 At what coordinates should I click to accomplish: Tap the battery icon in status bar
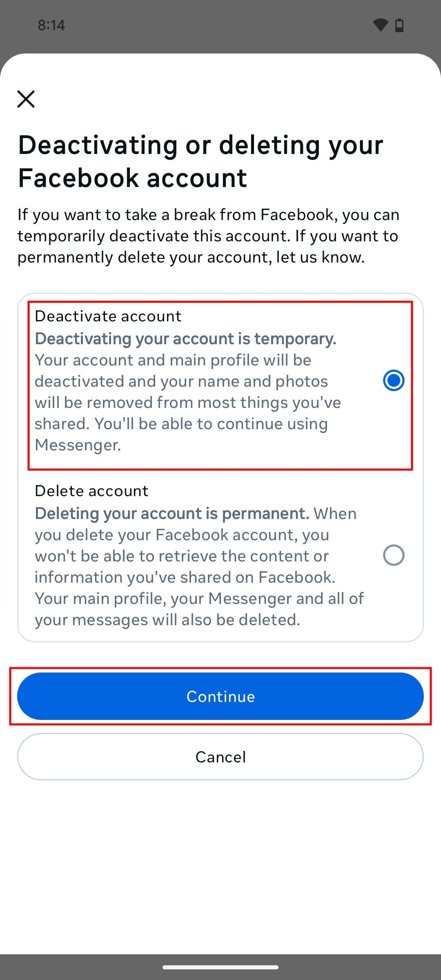(x=399, y=25)
